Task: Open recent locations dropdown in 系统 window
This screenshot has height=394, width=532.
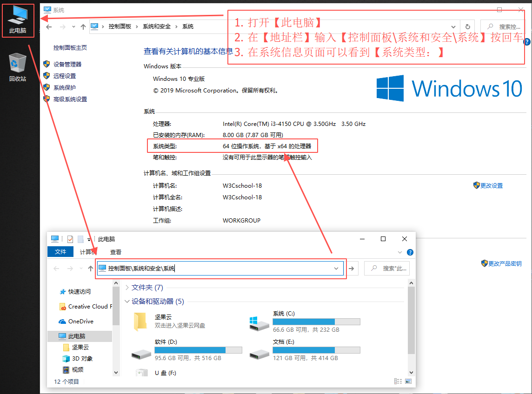Action: [73, 27]
